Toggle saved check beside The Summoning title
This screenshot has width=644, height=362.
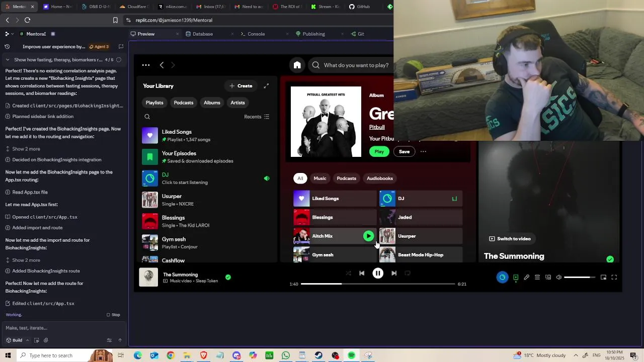tap(228, 277)
